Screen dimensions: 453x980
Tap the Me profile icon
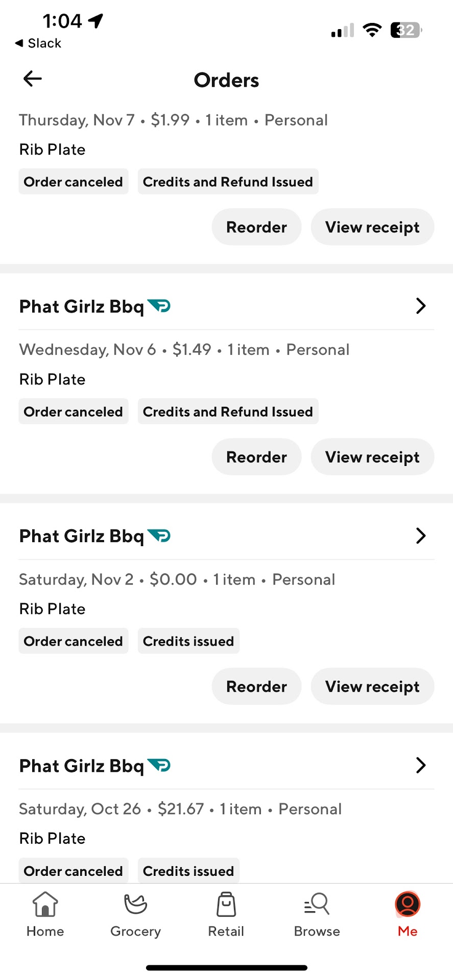point(408,904)
